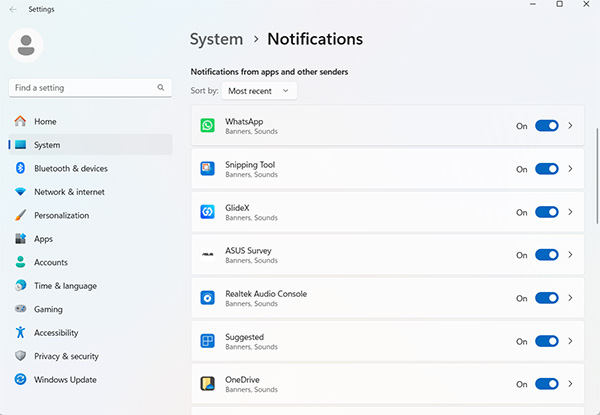Click the GlideX app icon

(207, 212)
